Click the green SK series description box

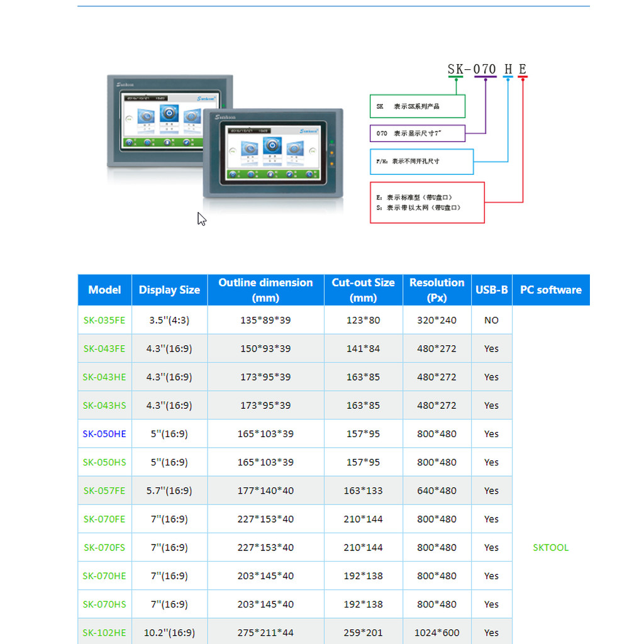coord(418,106)
